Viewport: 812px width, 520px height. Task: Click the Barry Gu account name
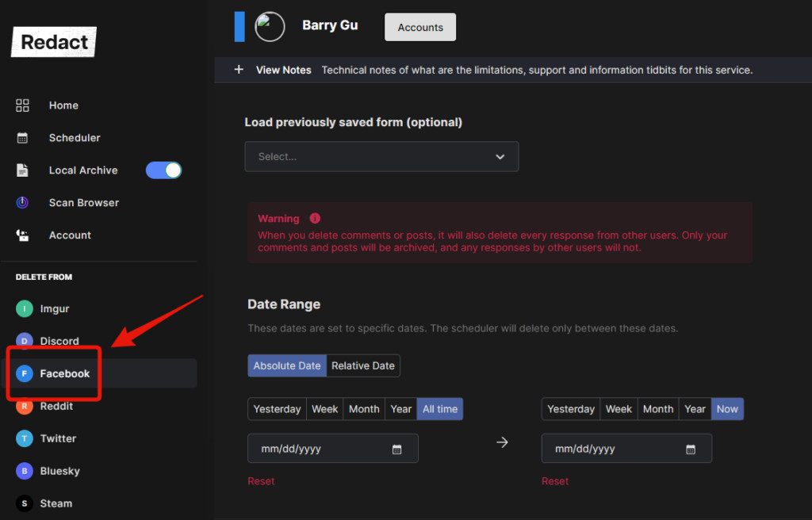pos(330,25)
